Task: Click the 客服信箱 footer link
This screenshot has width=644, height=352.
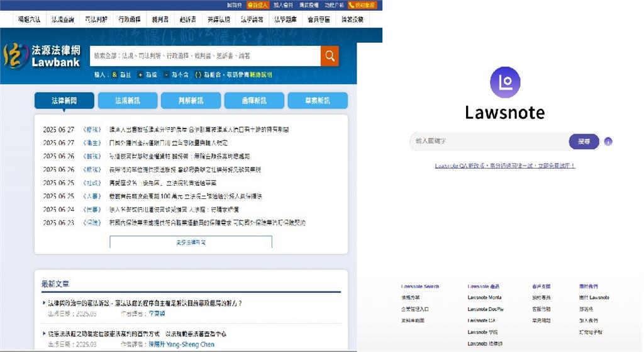Action: click(x=541, y=309)
